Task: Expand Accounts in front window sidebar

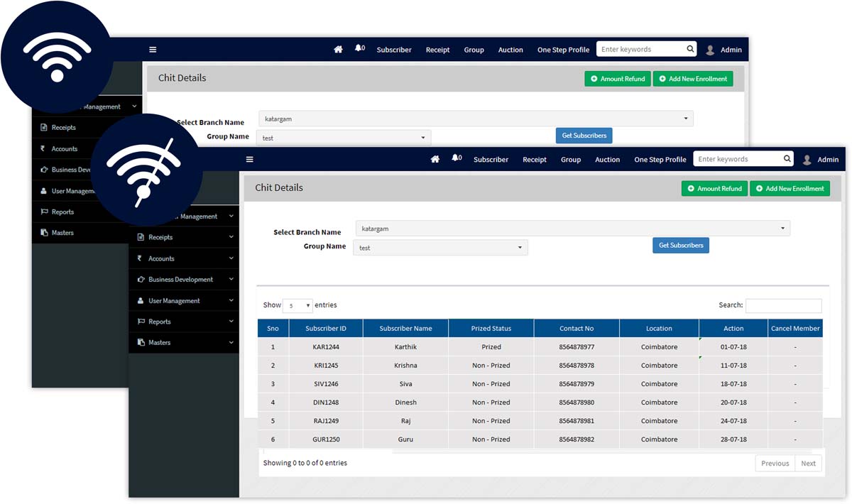Action: pos(231,258)
